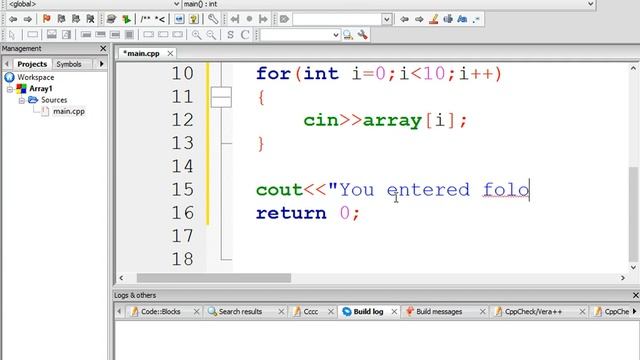Screen dimensions: 640x360
Task: Run search with magnifier icon next to combo
Action: point(348,35)
